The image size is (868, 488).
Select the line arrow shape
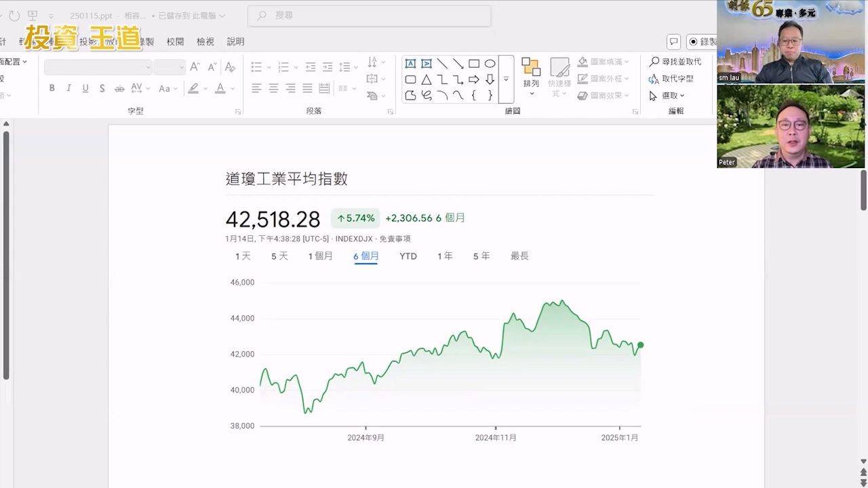click(458, 64)
